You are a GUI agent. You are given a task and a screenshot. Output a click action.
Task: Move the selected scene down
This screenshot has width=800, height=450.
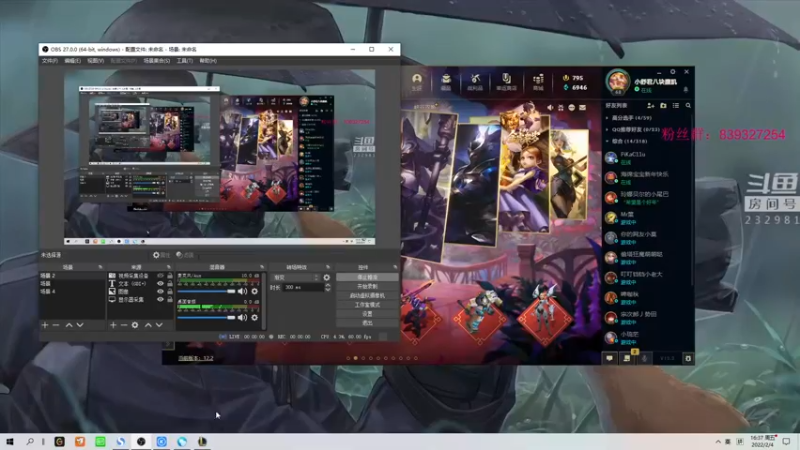point(80,325)
